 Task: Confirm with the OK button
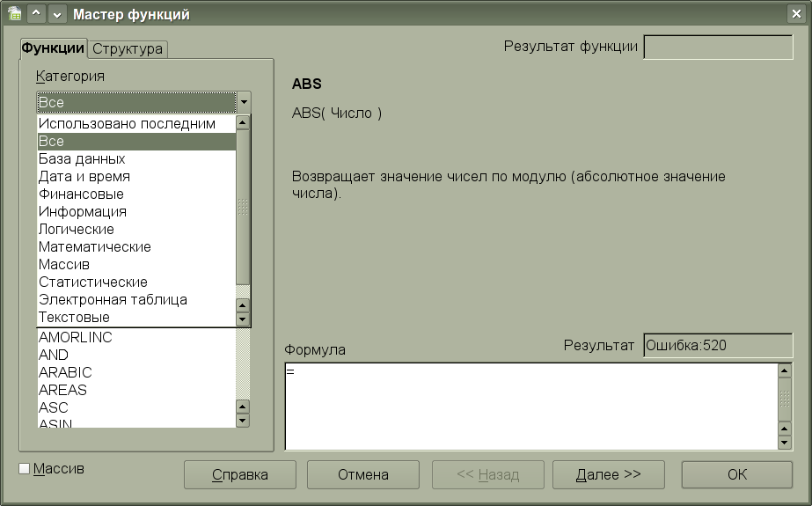(x=736, y=475)
